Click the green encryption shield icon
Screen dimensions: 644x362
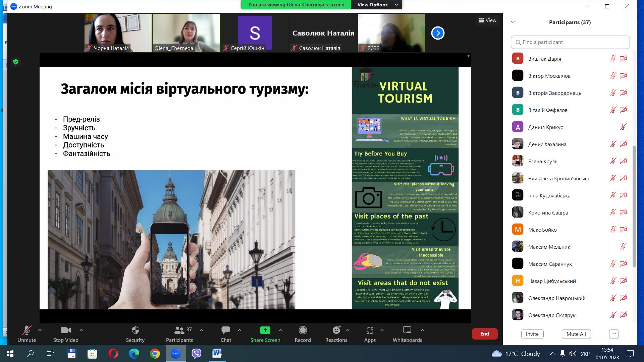click(16, 62)
